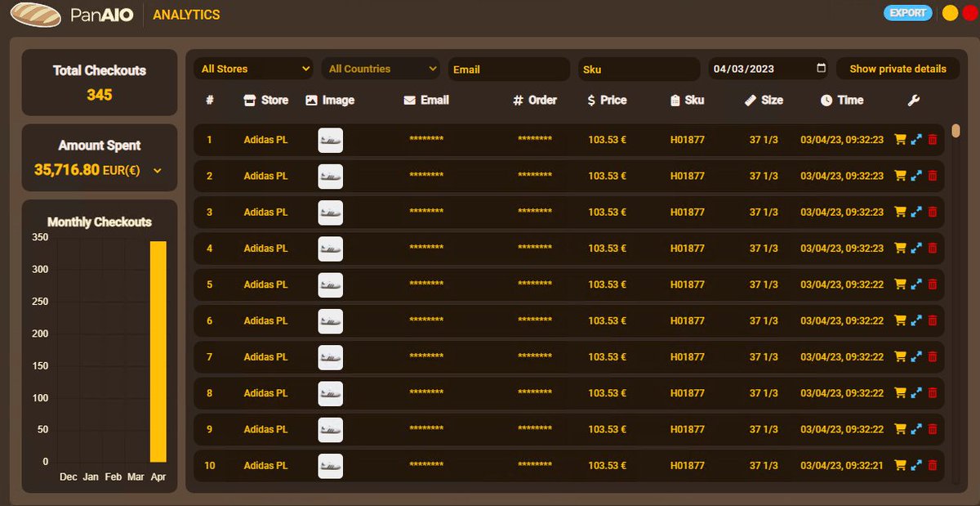
Task: Click masked email in row 3
Action: coord(426,212)
